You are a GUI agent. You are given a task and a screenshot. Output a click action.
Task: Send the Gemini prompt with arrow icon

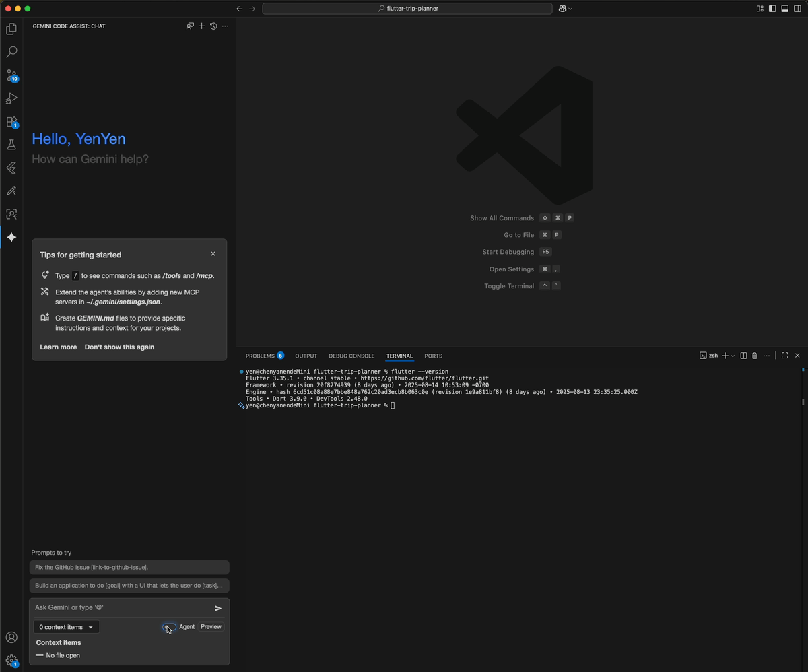[x=218, y=608]
